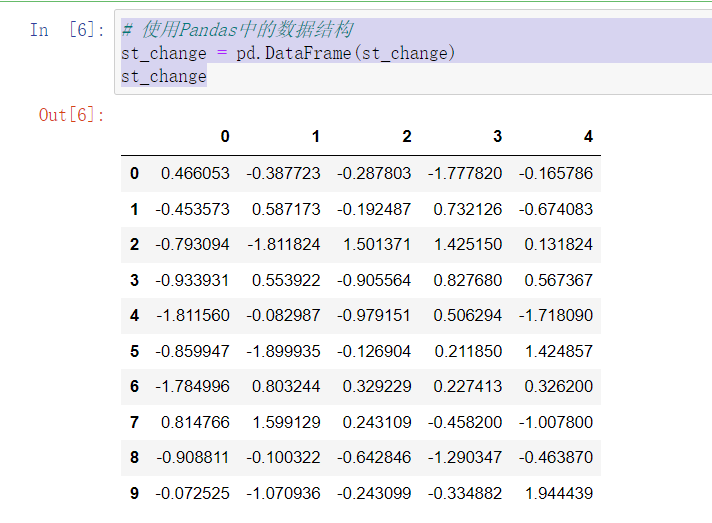Click the cell value 0.587173

point(286,209)
